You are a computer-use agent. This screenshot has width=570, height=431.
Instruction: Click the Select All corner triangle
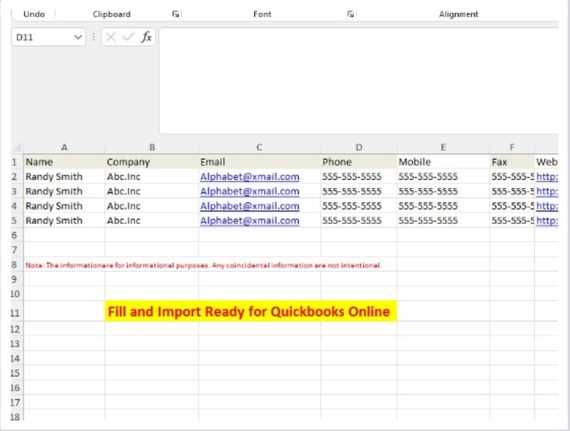click(x=17, y=148)
